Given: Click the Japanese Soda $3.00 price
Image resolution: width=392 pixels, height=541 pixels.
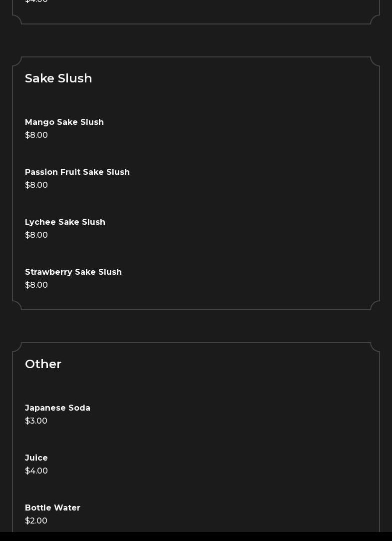Looking at the screenshot, I should click(36, 421).
